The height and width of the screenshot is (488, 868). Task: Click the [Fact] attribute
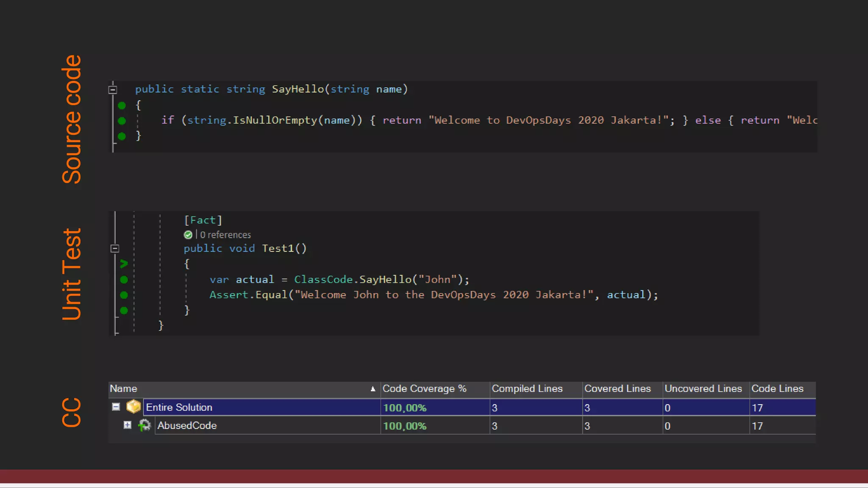[203, 220]
